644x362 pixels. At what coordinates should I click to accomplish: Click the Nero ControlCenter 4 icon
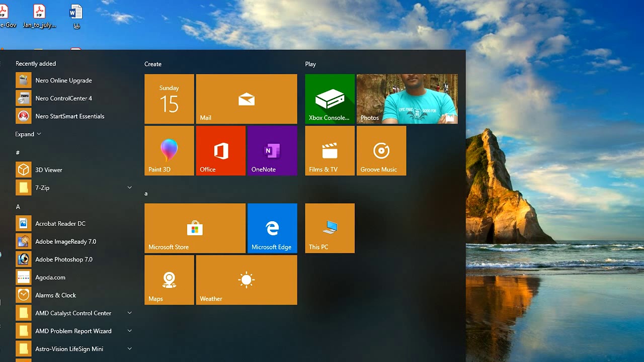[23, 98]
